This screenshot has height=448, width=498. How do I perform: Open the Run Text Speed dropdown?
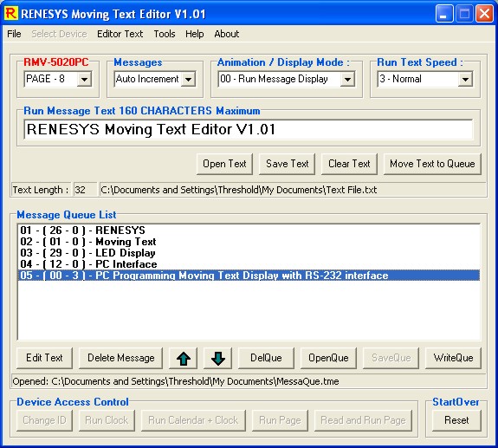tap(465, 79)
